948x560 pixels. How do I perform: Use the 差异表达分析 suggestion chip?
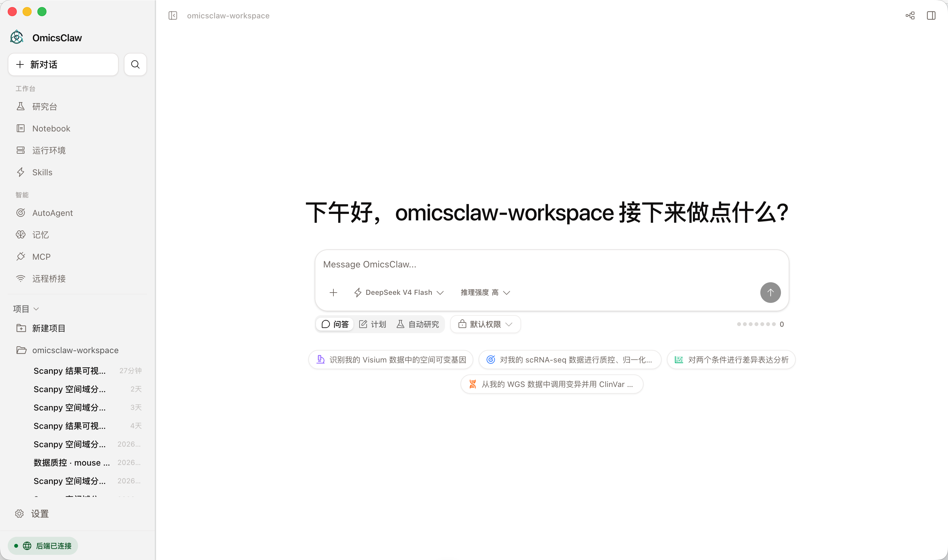pos(731,360)
